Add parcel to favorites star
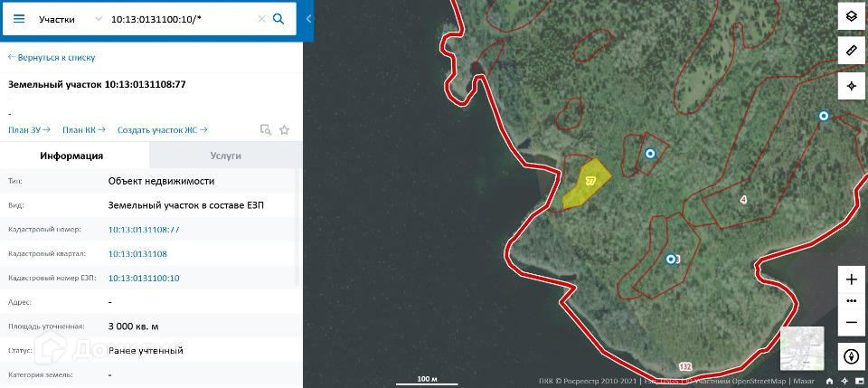Viewport: 868px width, 388px height. point(285,130)
